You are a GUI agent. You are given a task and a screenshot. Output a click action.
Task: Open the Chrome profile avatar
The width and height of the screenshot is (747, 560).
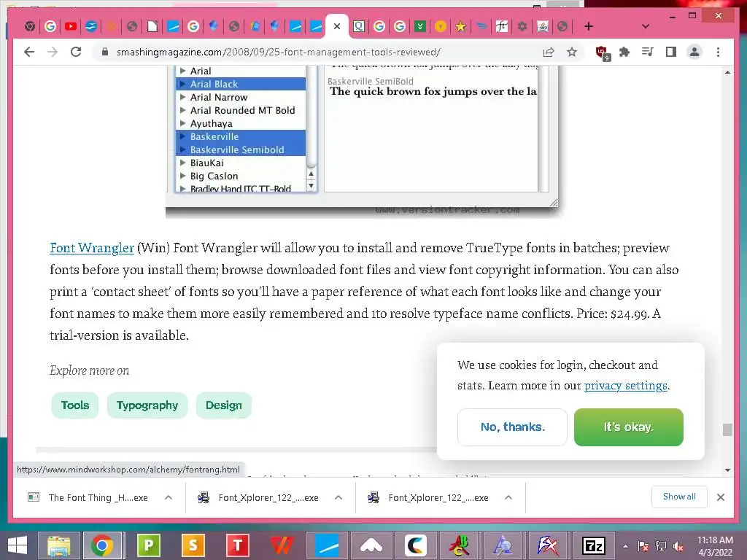point(694,52)
